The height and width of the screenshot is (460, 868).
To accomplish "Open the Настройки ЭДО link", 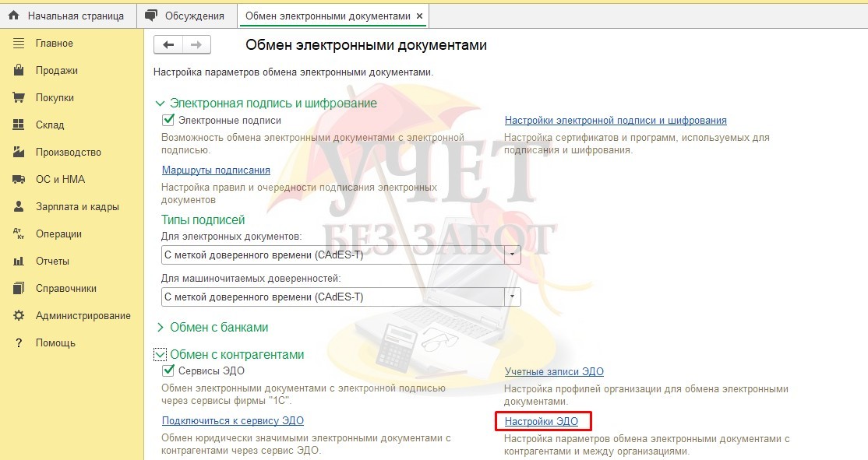I will click(x=541, y=421).
